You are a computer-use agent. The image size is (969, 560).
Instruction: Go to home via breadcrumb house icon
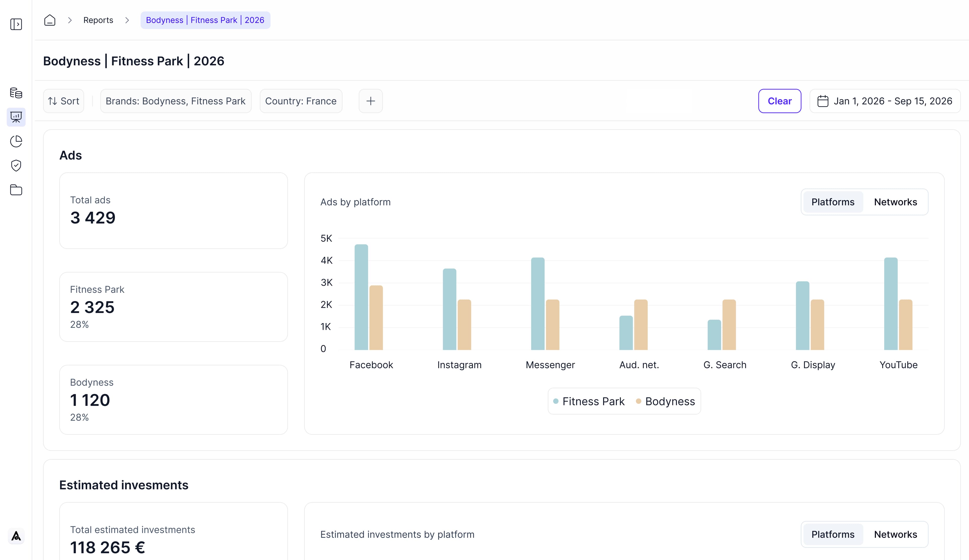click(x=50, y=20)
